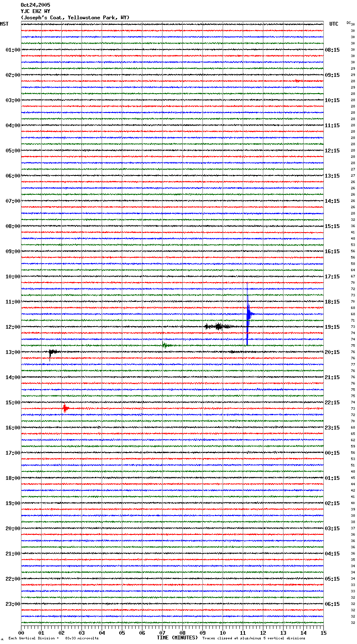Click the date header Oct24,2005
357x644 pixels.
[35, 5]
